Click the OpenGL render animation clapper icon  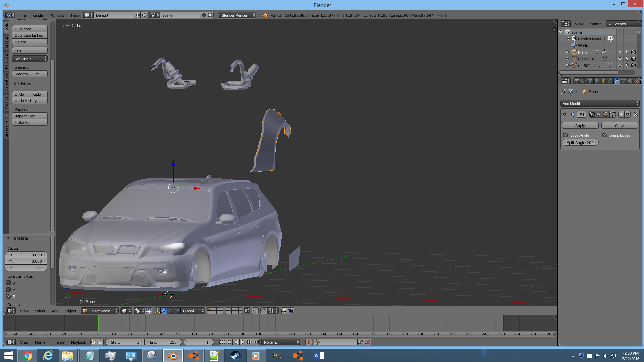pos(290,311)
